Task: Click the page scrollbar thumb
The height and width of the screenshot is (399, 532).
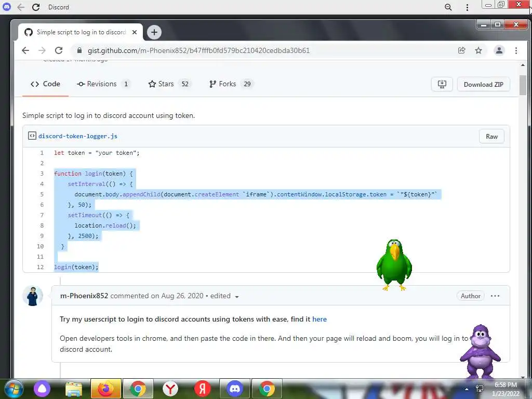Action: click(523, 85)
